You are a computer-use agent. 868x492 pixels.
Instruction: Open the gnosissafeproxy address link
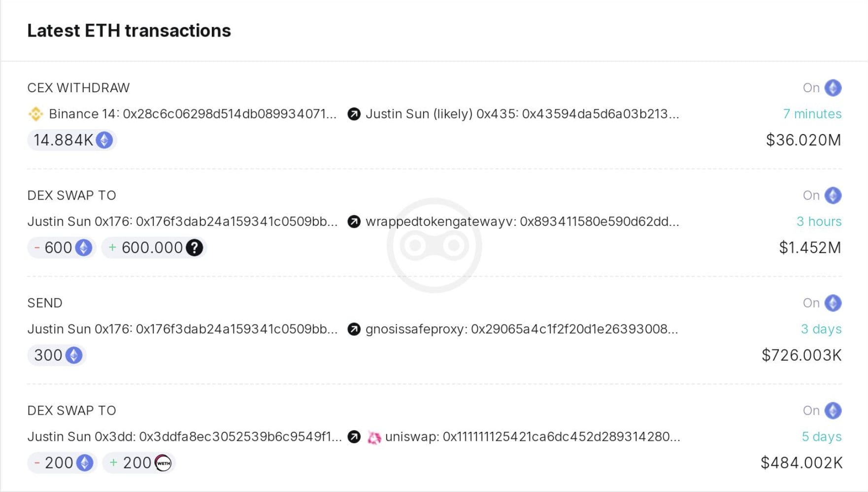(x=522, y=329)
